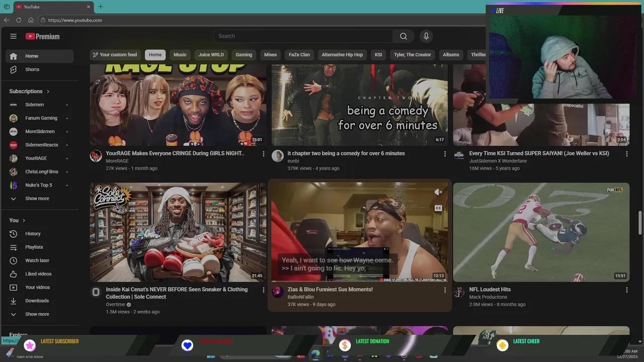Click the browser home icon
644x362 pixels.
(31, 20)
